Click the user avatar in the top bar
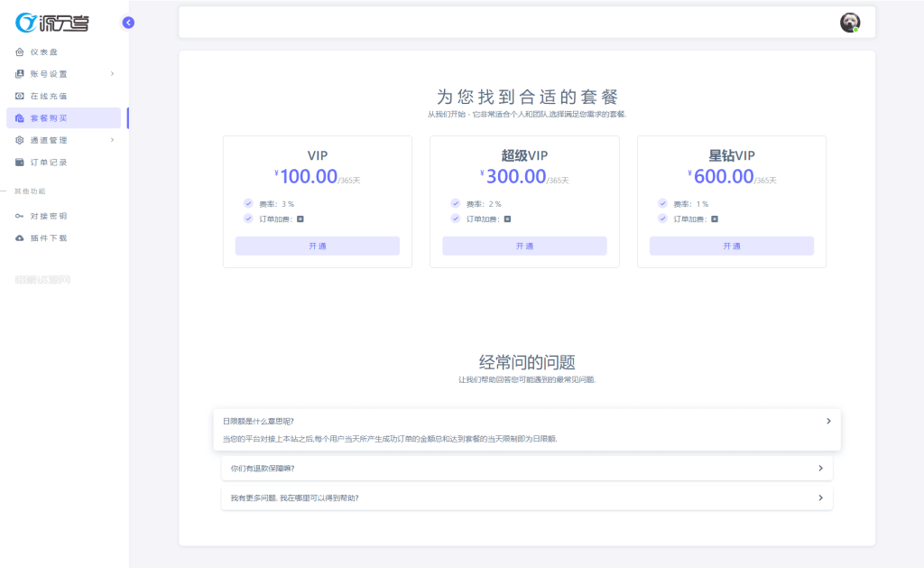 click(848, 22)
